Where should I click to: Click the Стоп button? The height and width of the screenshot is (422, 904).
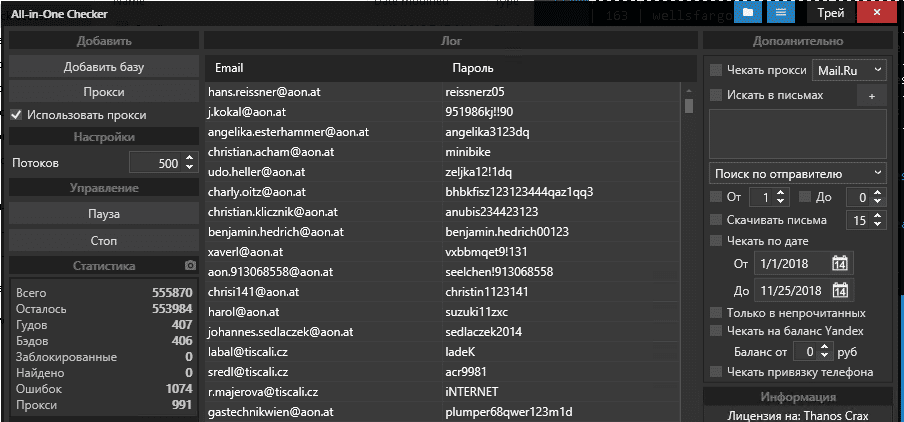[x=104, y=240]
